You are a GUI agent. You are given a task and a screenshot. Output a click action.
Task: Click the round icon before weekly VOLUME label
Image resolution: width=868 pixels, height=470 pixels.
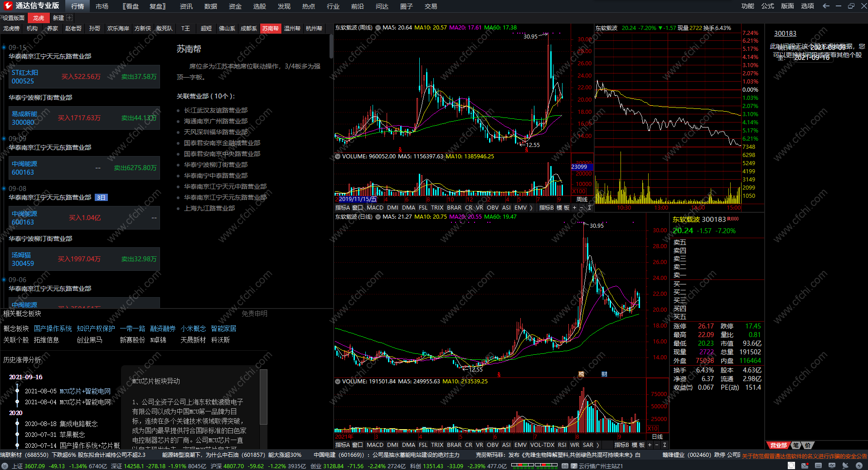(338, 157)
